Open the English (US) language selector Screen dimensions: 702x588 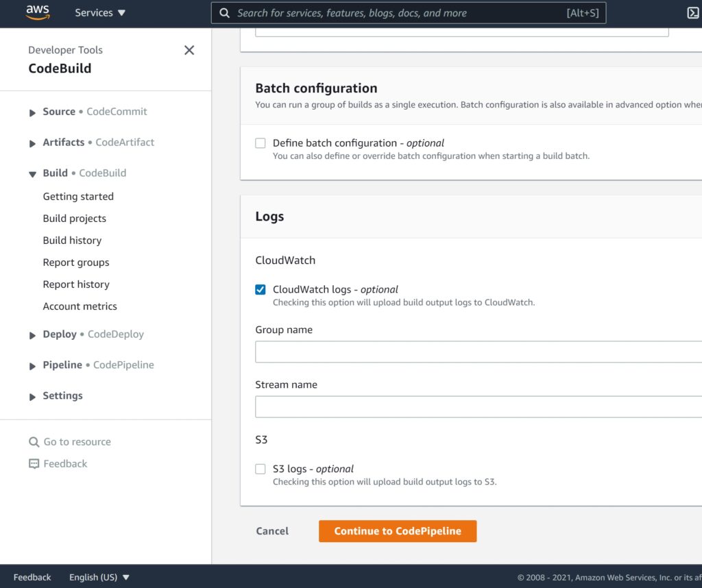(x=99, y=577)
